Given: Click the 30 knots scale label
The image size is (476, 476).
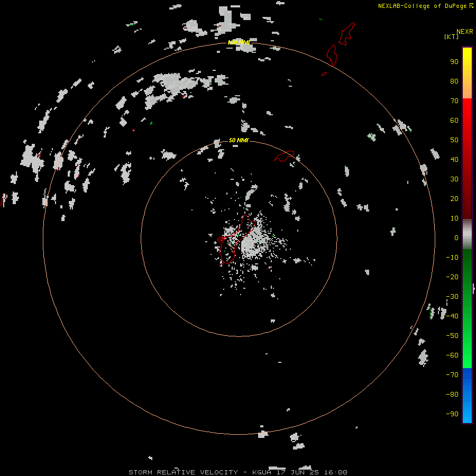Looking at the screenshot, I should 454,179.
